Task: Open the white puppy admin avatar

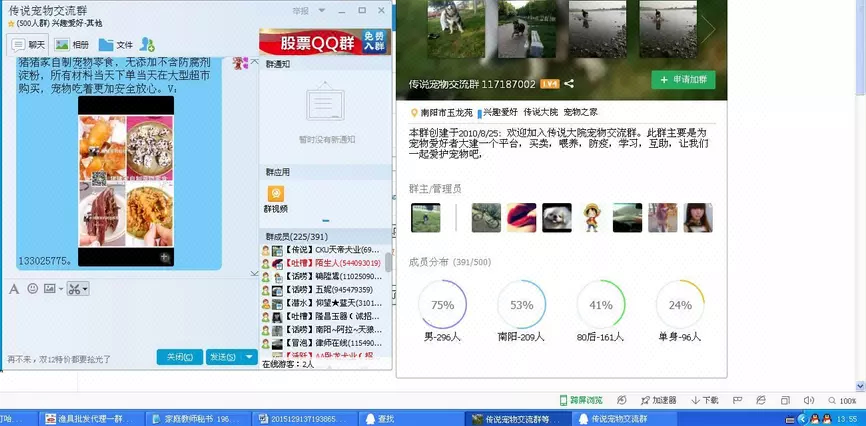Action: (557, 218)
